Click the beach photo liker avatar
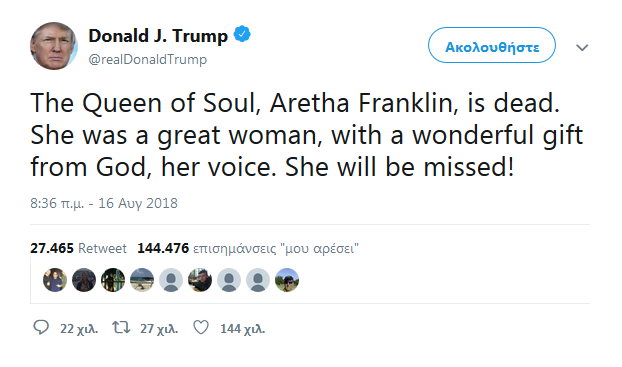The width and height of the screenshot is (622, 367). tap(142, 280)
